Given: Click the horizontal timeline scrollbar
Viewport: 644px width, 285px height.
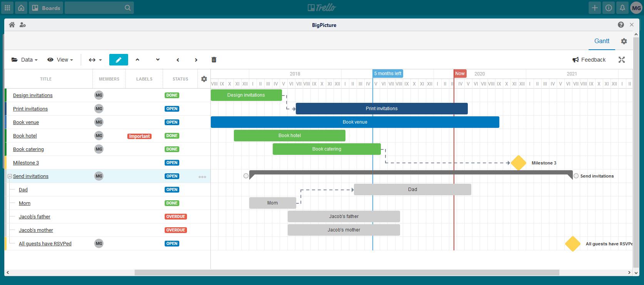Looking at the screenshot, I should (346, 273).
